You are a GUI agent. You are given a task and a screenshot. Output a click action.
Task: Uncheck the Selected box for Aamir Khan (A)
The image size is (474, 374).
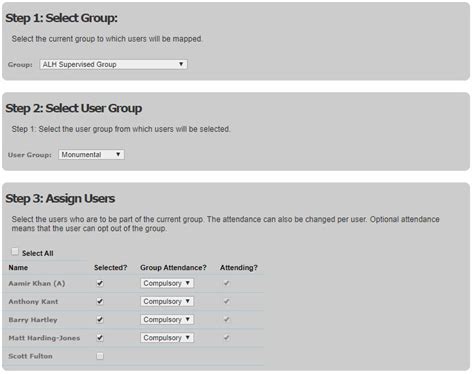click(100, 283)
